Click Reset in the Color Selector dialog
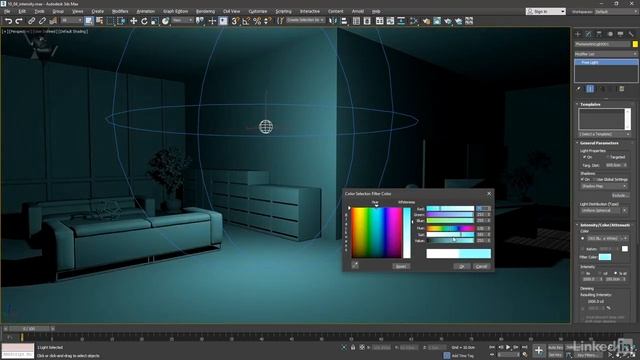640x360 pixels. point(401,266)
